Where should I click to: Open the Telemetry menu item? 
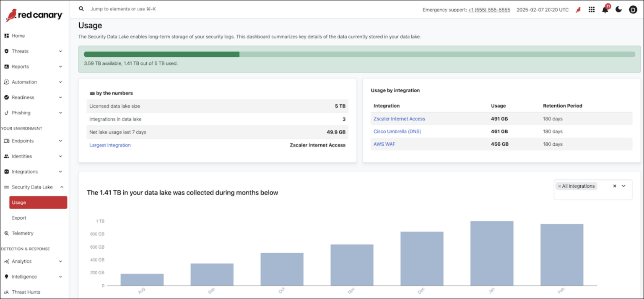coord(23,233)
